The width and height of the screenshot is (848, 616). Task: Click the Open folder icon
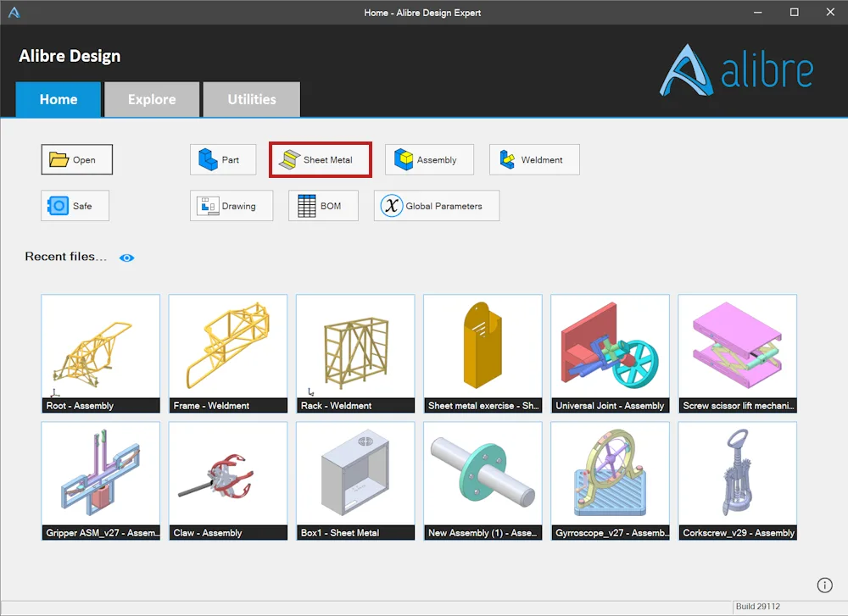tap(59, 159)
